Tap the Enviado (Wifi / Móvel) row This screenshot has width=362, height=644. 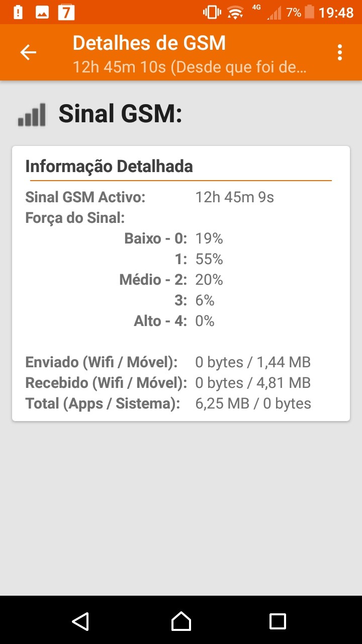point(167,362)
